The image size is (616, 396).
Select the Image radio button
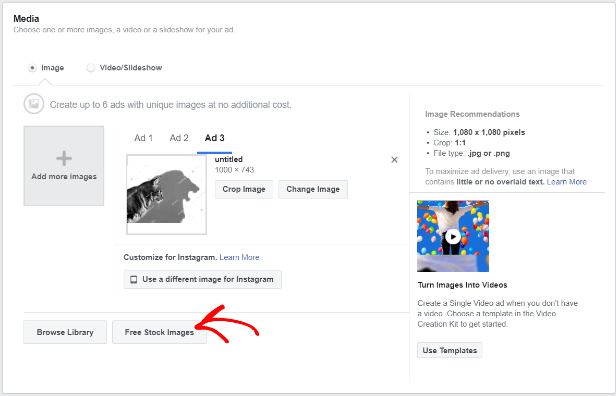(x=32, y=68)
